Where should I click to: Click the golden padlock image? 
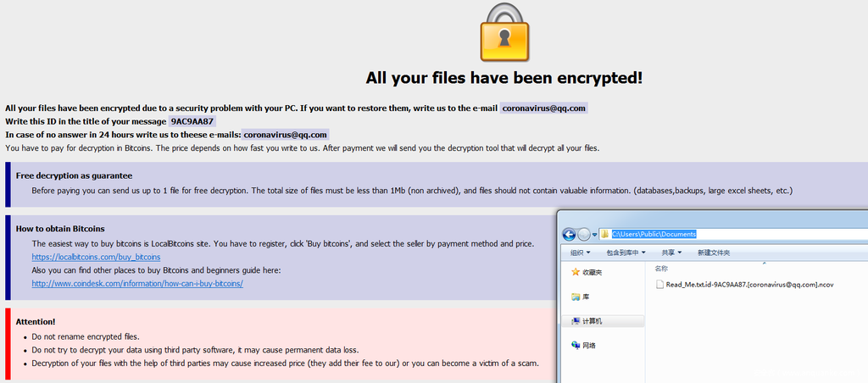click(504, 31)
